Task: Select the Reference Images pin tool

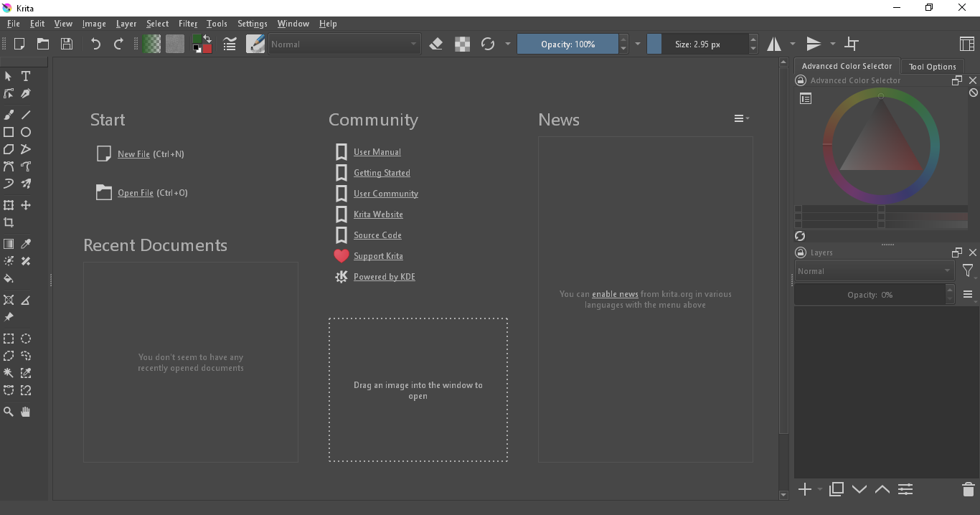Action: (x=9, y=317)
